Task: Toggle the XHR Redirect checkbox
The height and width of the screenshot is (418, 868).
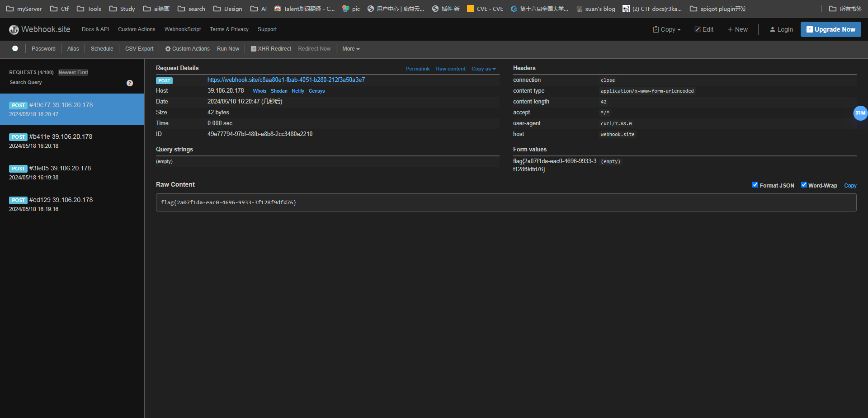Action: coord(254,49)
